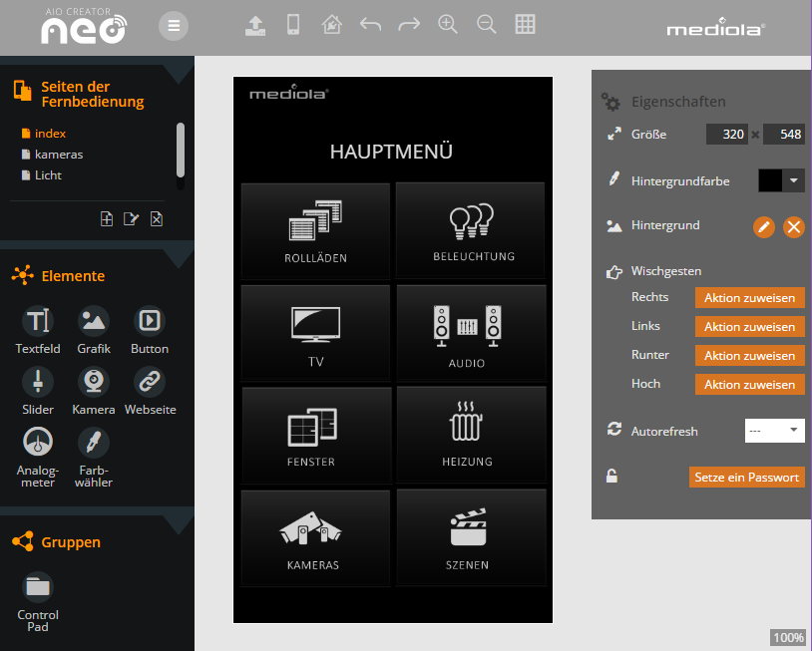Pick the Farbwähler element icon
Viewport: 812px width, 651px height.
click(94, 442)
